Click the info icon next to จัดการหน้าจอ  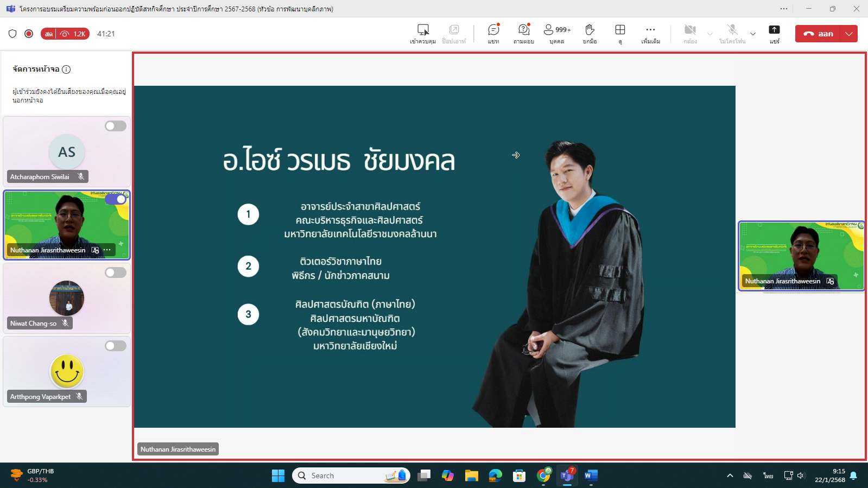[x=66, y=69]
